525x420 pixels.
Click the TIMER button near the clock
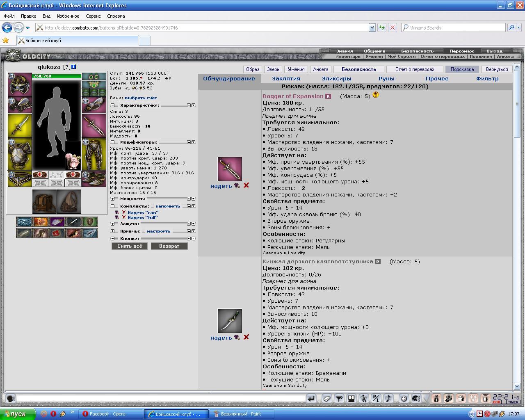click(x=513, y=402)
